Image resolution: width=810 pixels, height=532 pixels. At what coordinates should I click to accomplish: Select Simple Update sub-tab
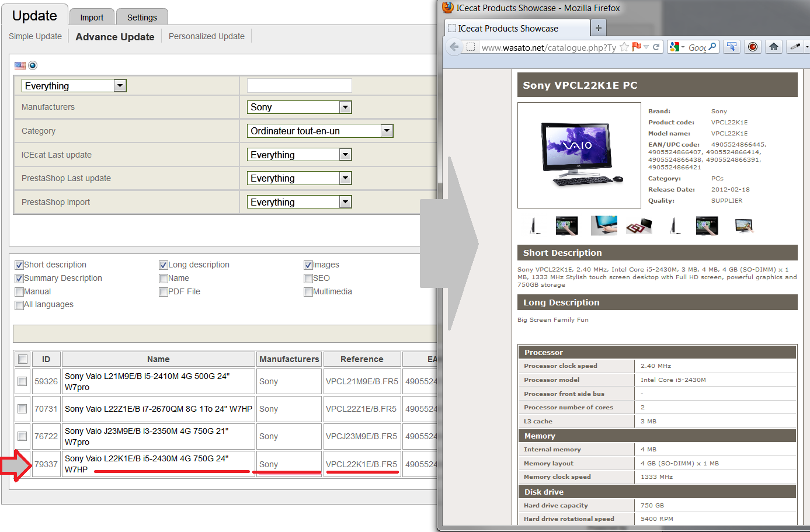tap(35, 36)
